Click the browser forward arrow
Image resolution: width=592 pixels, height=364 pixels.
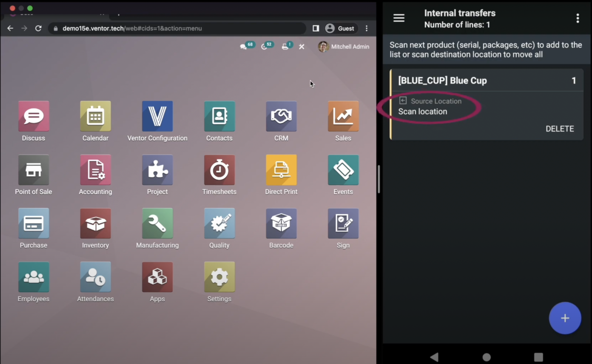[24, 28]
